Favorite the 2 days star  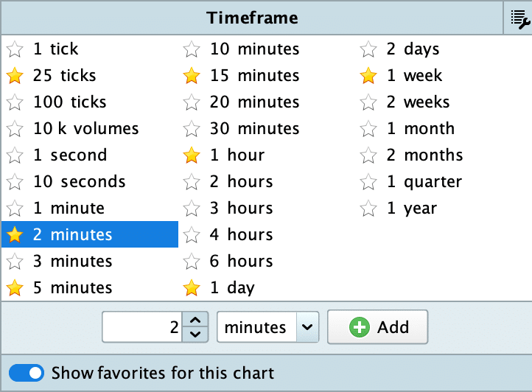368,49
